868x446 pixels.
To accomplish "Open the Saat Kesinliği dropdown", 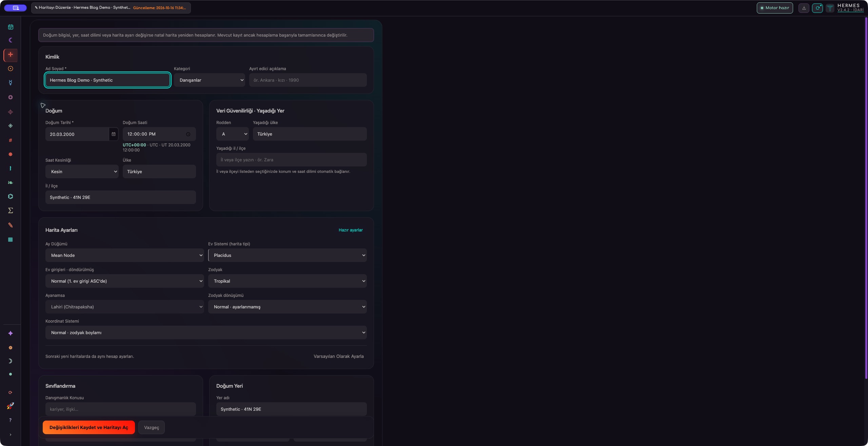I will click(x=82, y=171).
